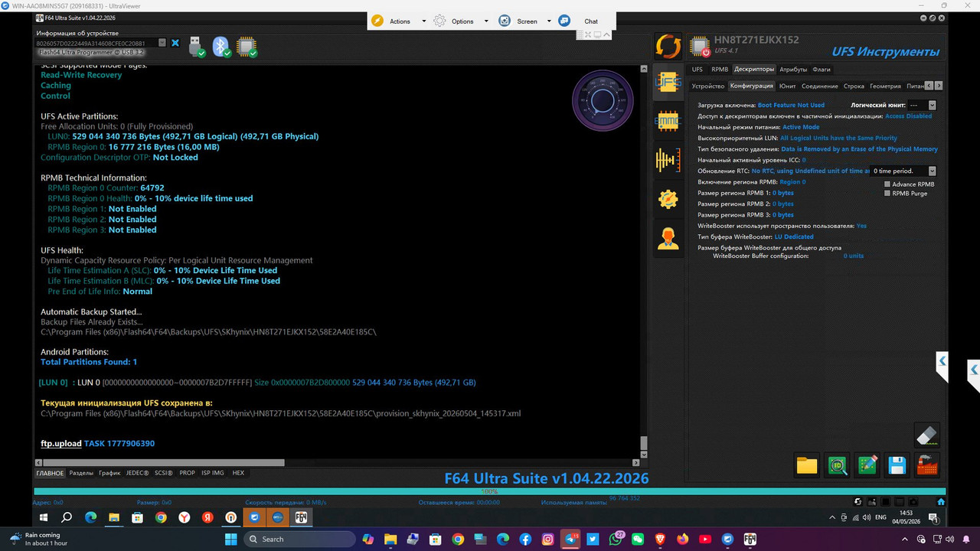This screenshot has height=551, width=980.
Task: Open the Устройство descriptor tab
Action: [708, 86]
